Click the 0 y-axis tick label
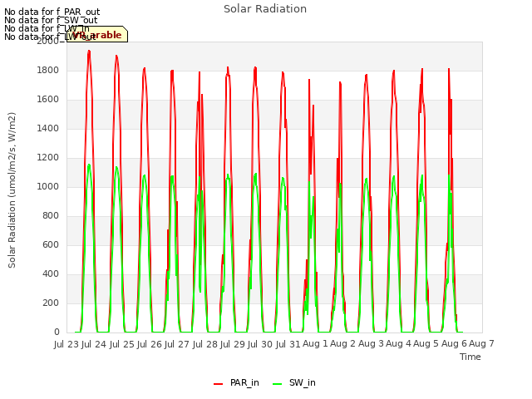 click(x=57, y=332)
